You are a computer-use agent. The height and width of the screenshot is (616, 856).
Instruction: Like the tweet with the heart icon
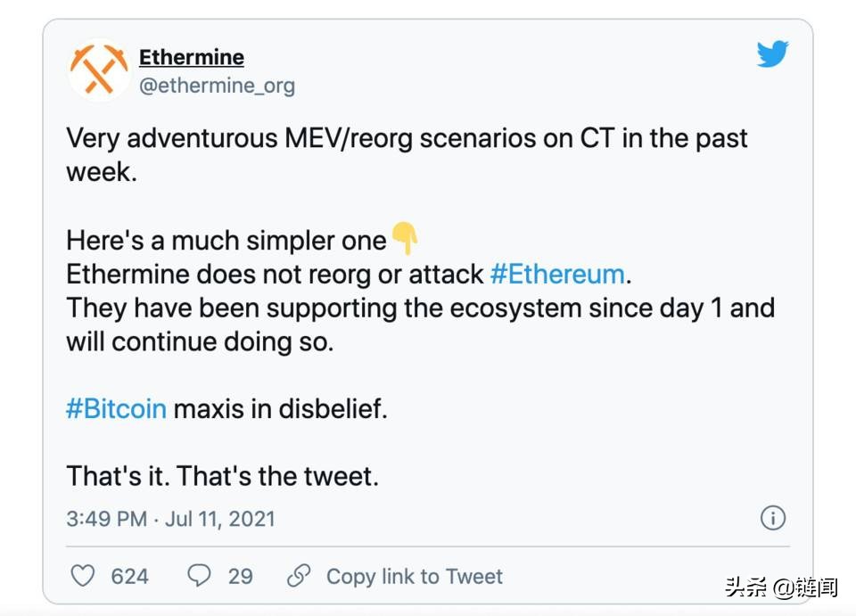(83, 576)
